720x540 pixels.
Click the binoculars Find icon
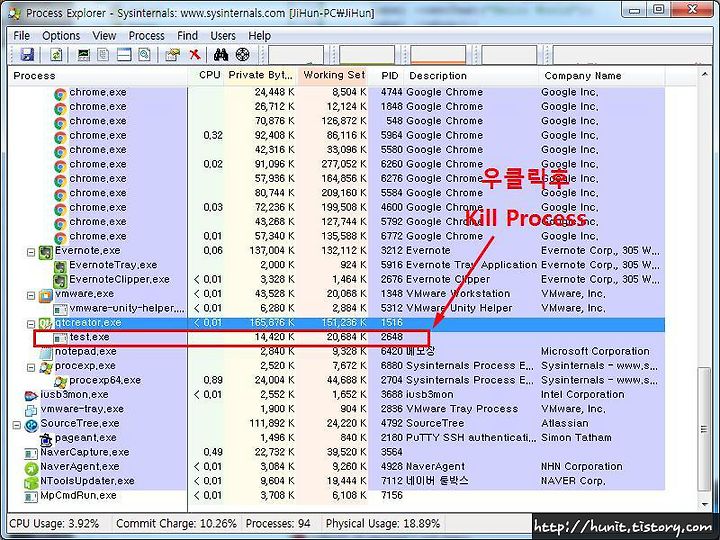pos(221,55)
